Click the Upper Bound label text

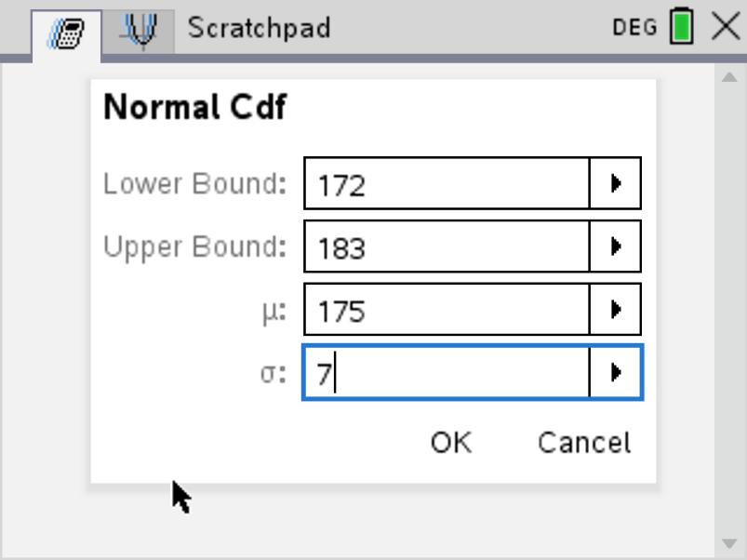[x=194, y=247]
